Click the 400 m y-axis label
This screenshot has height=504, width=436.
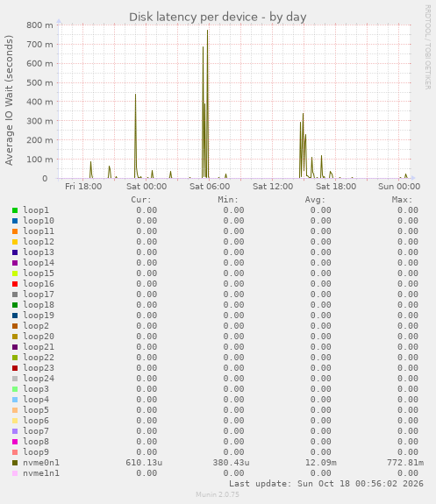pos(39,102)
